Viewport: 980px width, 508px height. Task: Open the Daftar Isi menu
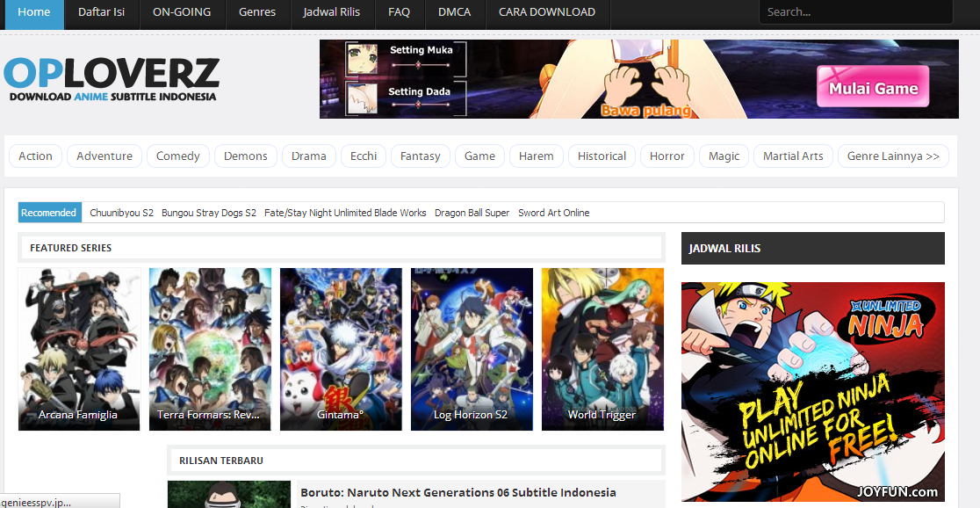(101, 12)
